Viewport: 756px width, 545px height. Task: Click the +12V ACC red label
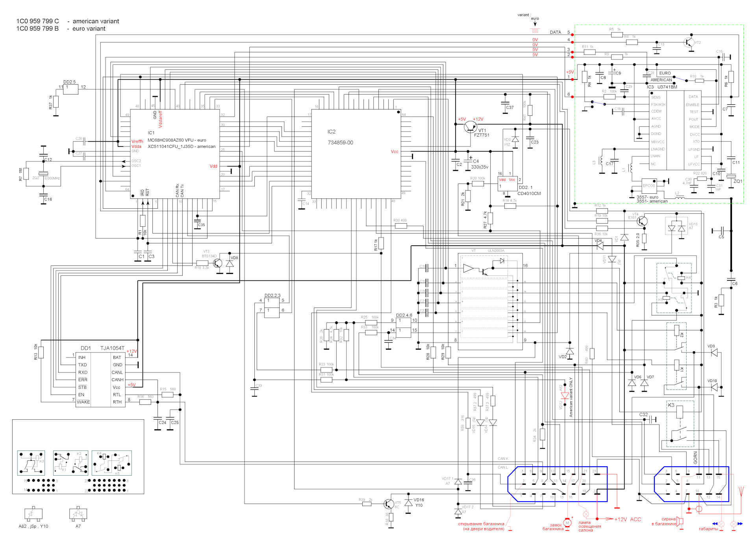(x=628, y=519)
